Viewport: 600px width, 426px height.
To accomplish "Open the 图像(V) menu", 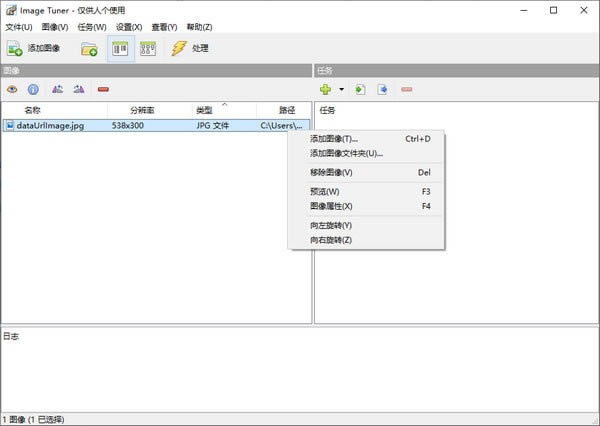I will (55, 27).
